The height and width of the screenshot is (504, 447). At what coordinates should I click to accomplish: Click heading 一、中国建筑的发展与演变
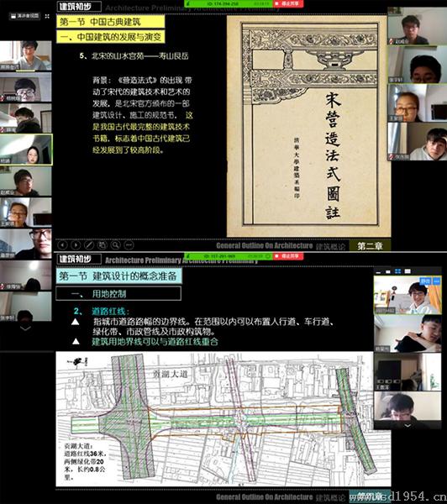click(x=111, y=37)
